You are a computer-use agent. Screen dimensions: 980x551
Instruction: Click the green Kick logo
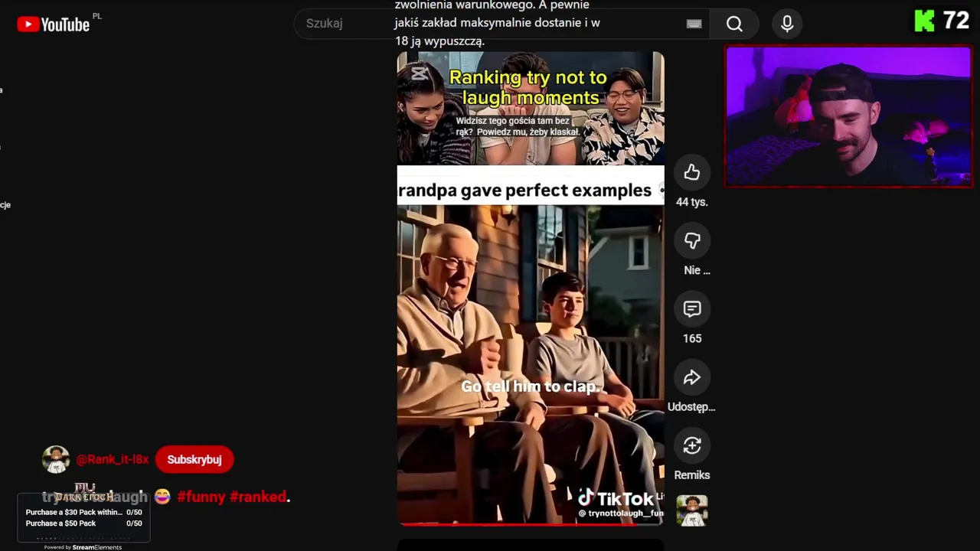(924, 21)
